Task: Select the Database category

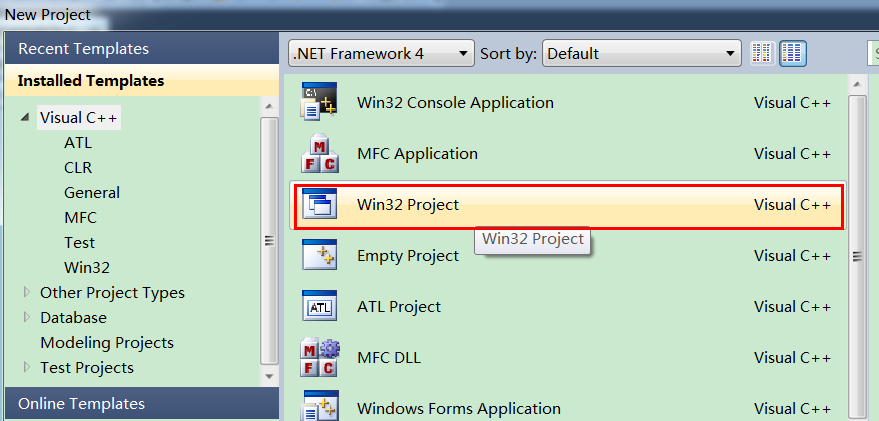Action: [73, 317]
